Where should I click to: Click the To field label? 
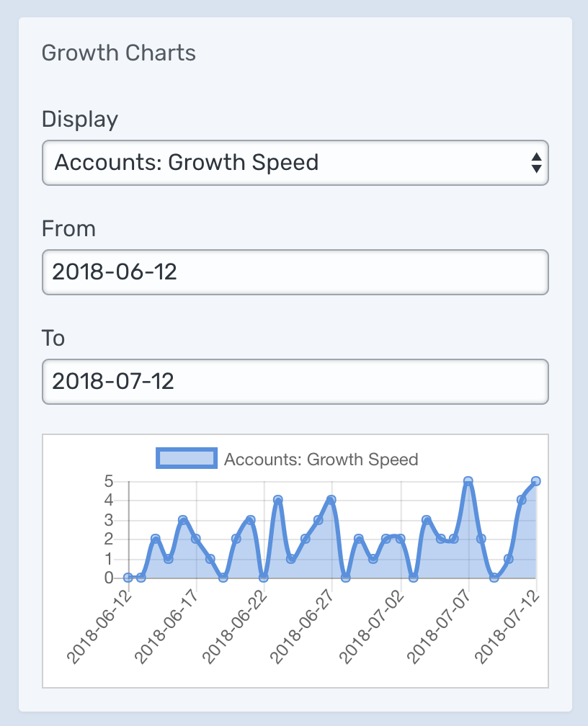(x=53, y=339)
